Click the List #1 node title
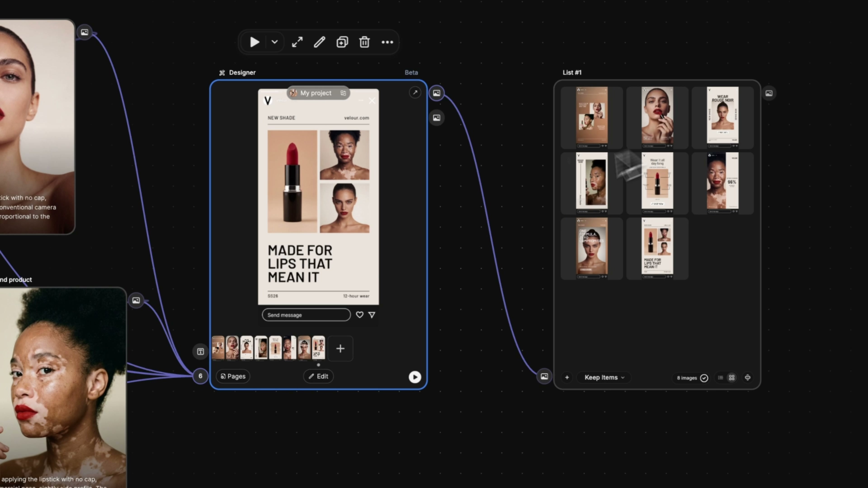The image size is (868, 488). (x=572, y=72)
